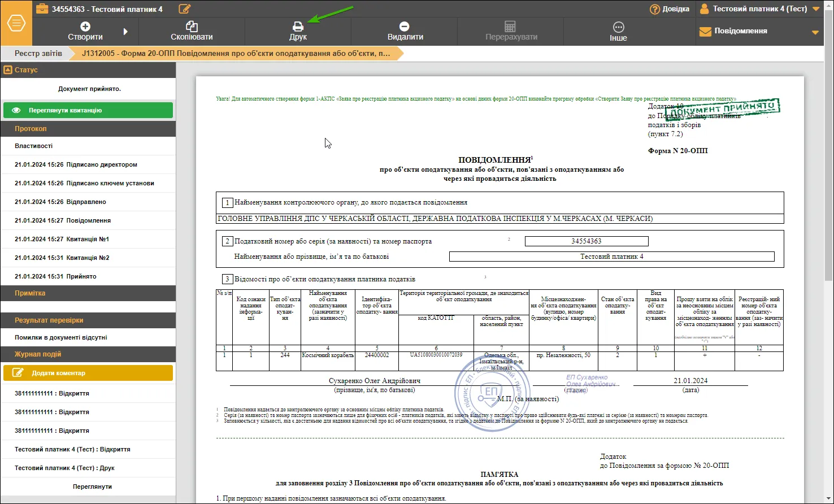Click the Друк printer icon
Image resolution: width=834 pixels, height=504 pixels.
click(298, 27)
